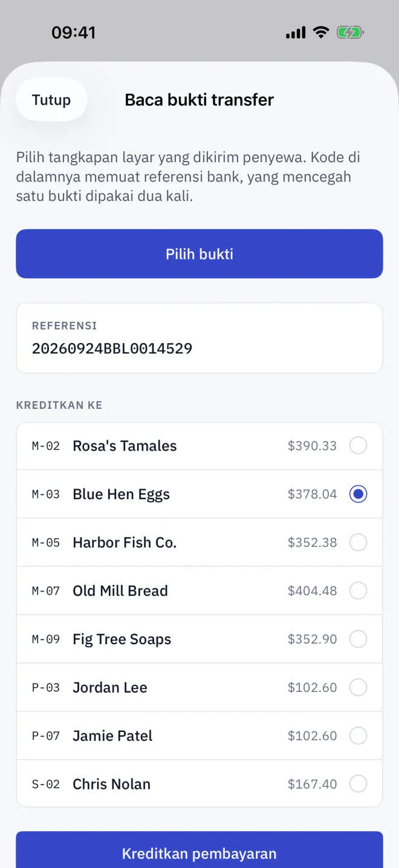The width and height of the screenshot is (399, 868).
Task: Select Old Mill Bread radio button
Action: [x=358, y=591]
